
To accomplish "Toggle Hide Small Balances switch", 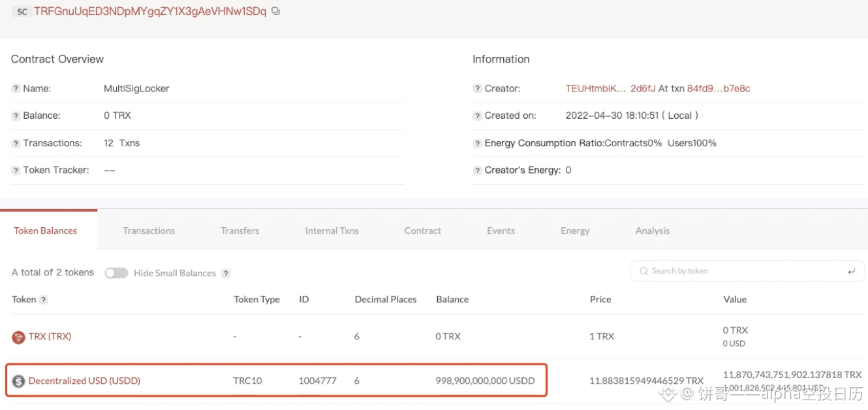I will tap(116, 273).
